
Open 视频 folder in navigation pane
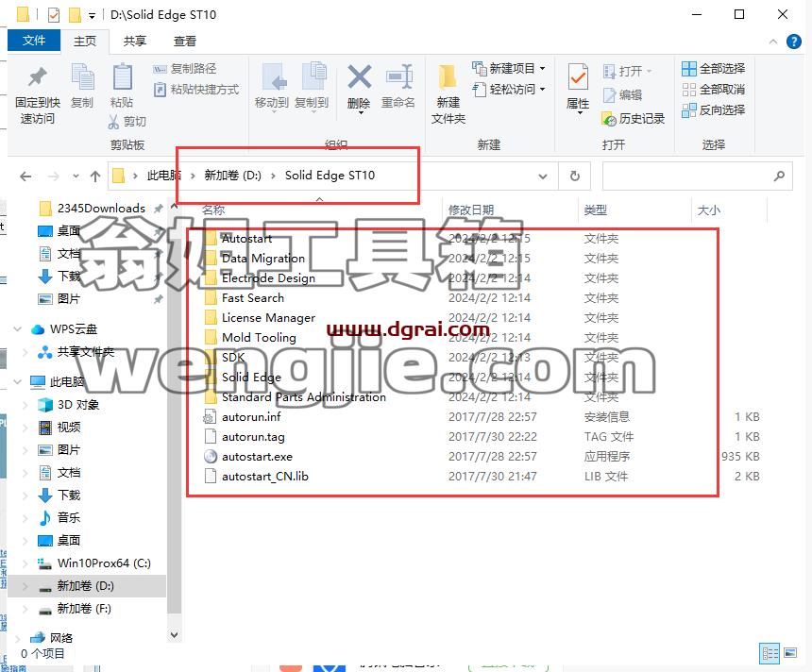click(68, 428)
